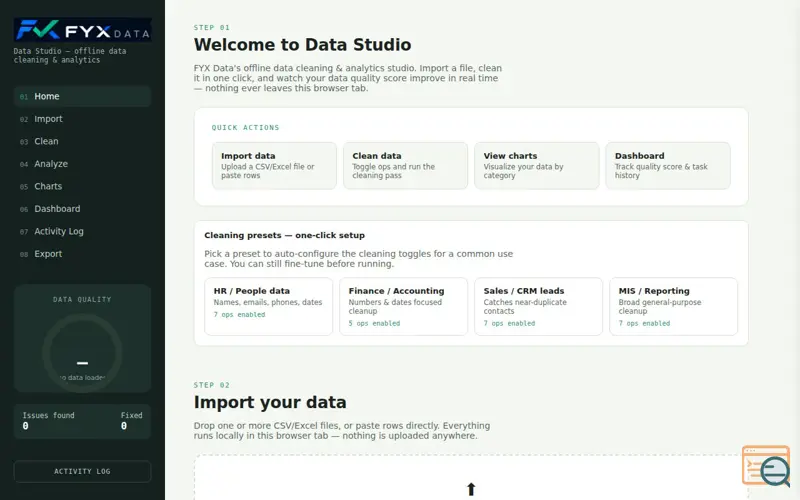Go to Import in the sidebar
800x500 pixels.
pyautogui.click(x=83, y=119)
